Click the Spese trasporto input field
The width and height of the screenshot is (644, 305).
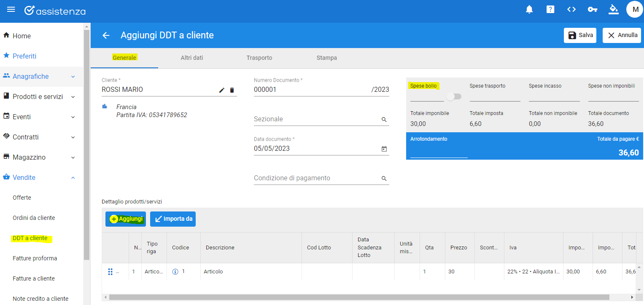pyautogui.click(x=495, y=96)
